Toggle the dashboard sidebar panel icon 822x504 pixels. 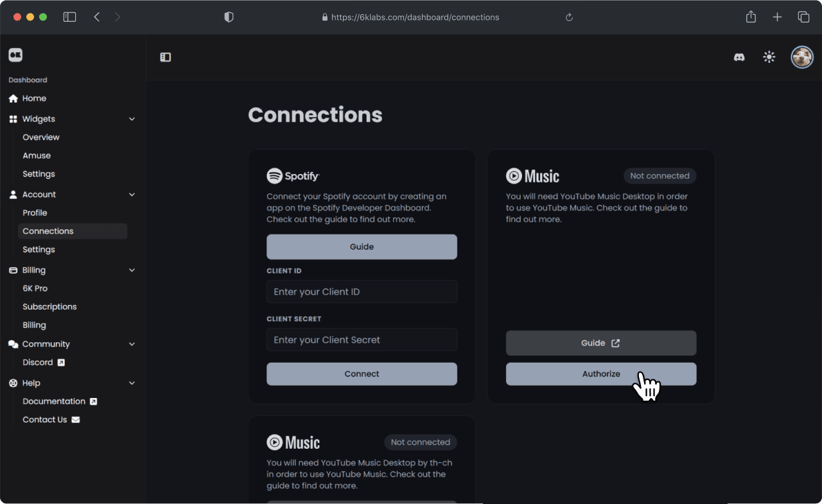166,57
